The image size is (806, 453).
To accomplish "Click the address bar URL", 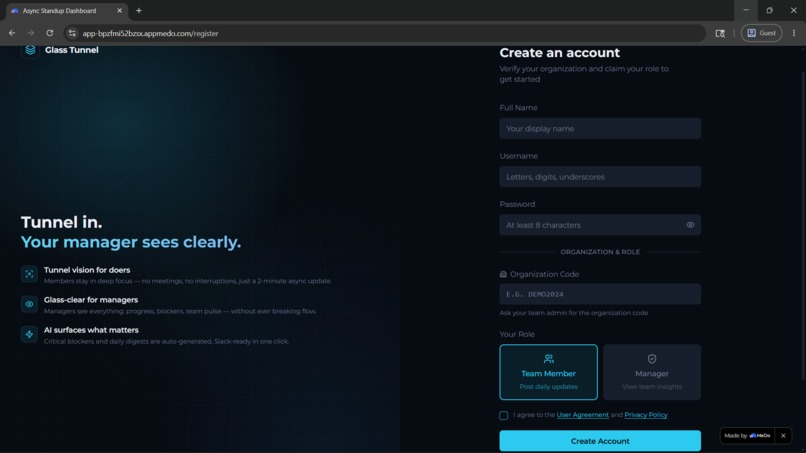I will [x=150, y=33].
